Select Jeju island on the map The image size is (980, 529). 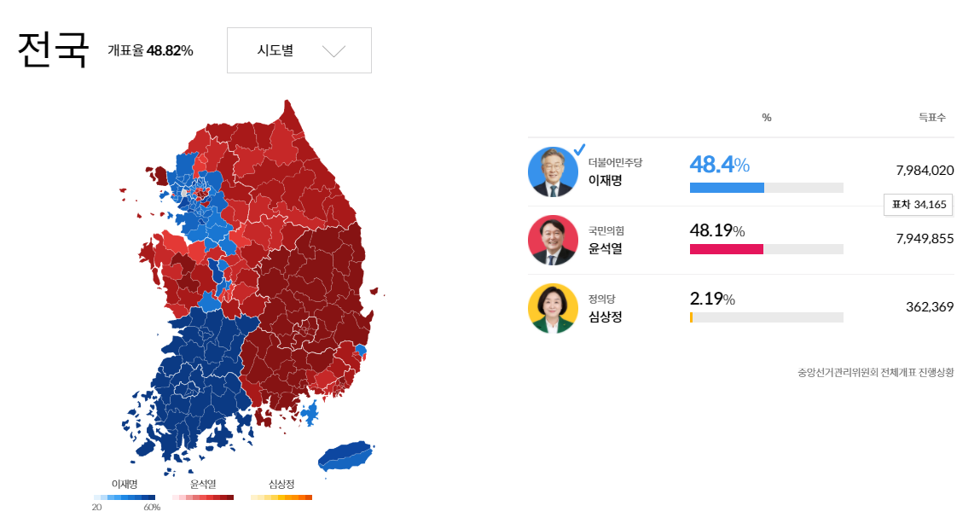click(345, 456)
